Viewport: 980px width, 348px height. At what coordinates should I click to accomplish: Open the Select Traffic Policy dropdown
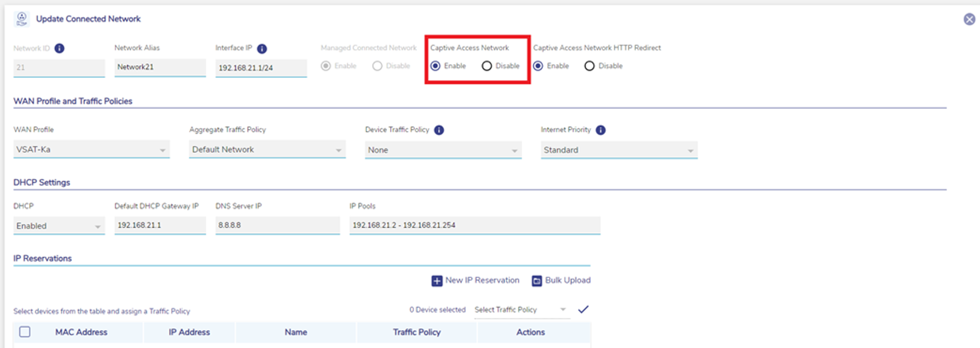(x=521, y=310)
